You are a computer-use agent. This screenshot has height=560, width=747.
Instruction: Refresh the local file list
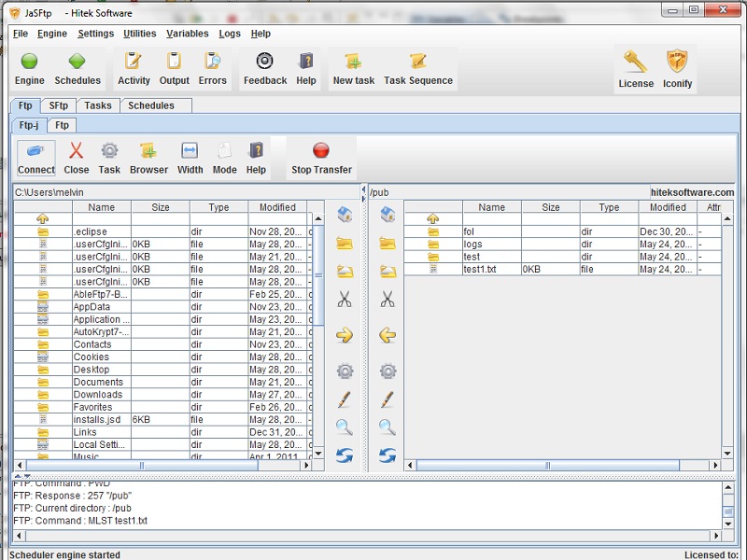tap(345, 455)
